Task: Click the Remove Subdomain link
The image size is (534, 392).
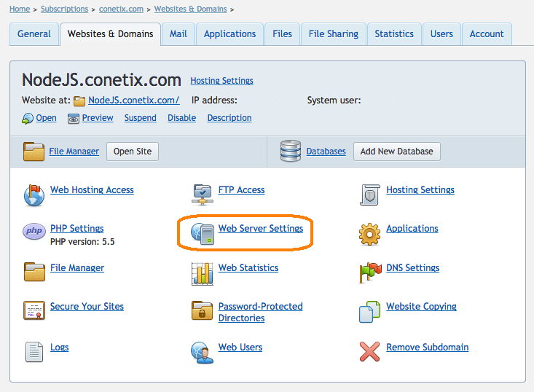Action: click(x=428, y=348)
